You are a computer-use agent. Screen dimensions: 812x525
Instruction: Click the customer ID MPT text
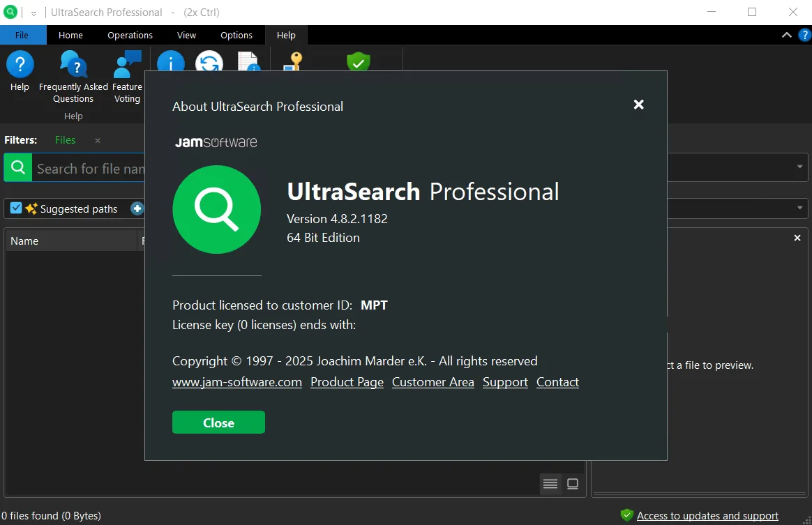click(x=374, y=305)
